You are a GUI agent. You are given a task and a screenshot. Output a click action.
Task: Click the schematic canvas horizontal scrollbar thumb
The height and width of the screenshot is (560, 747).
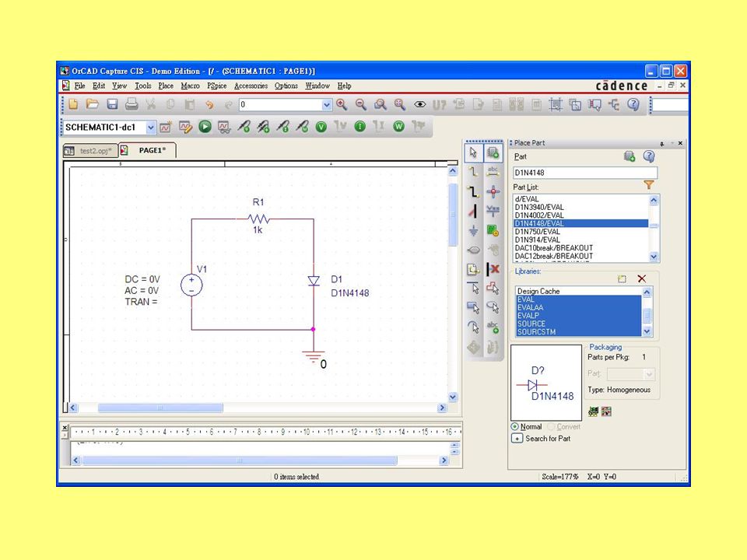coord(160,408)
